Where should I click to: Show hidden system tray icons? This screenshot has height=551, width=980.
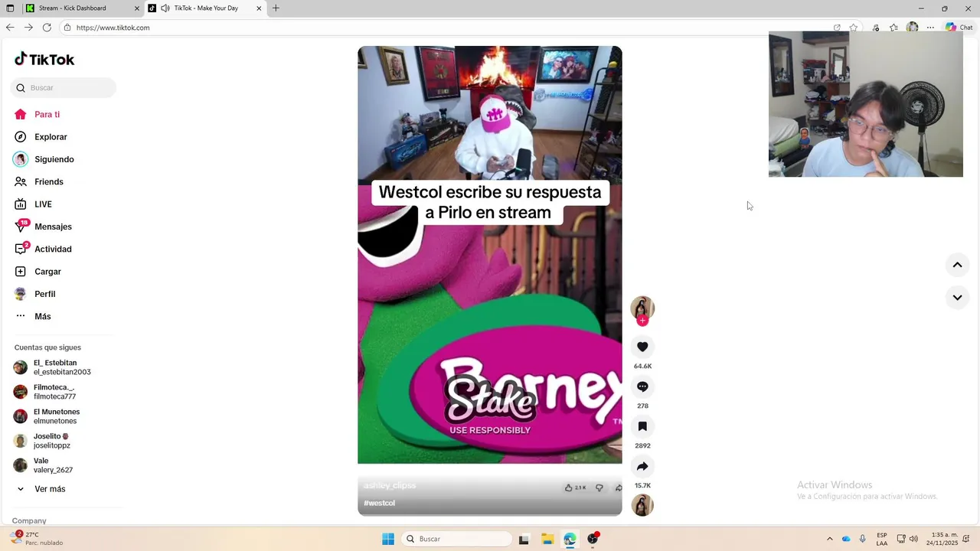point(829,539)
